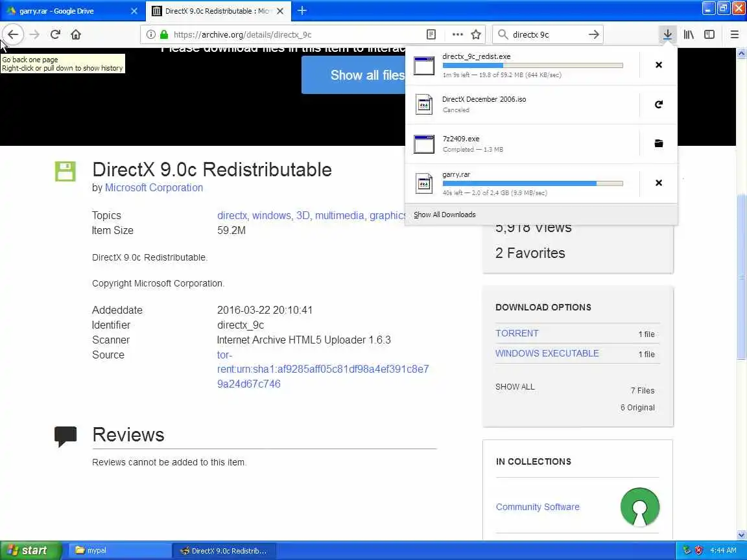Close the DirectX 9.0c Redistributable tab
The image size is (747, 560).
281,10
